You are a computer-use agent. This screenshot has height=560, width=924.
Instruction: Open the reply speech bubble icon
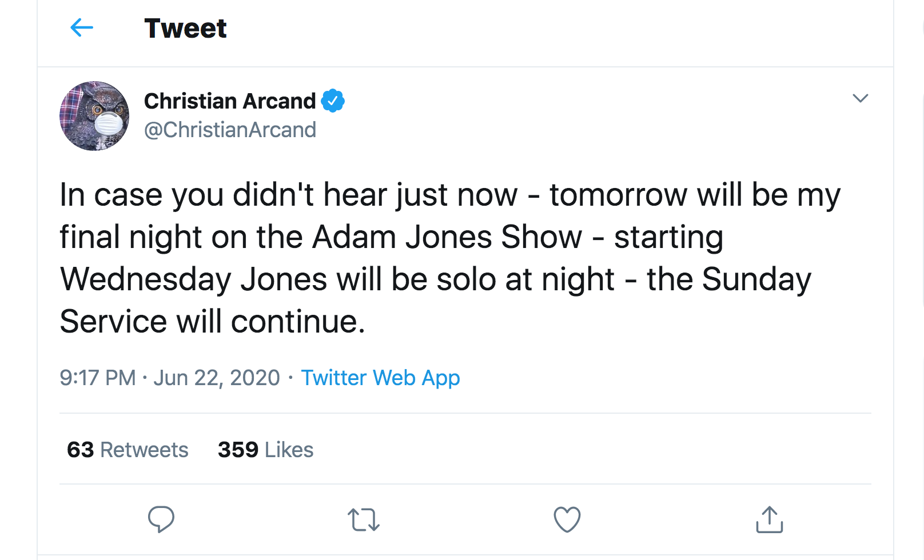pos(161,519)
